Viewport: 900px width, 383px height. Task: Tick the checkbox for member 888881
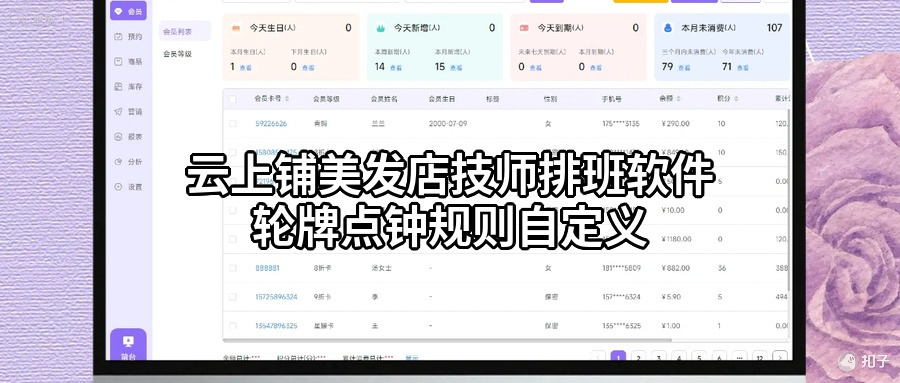click(232, 268)
